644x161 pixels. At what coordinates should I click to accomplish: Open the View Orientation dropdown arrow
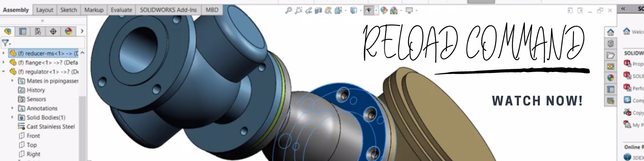click(345, 11)
